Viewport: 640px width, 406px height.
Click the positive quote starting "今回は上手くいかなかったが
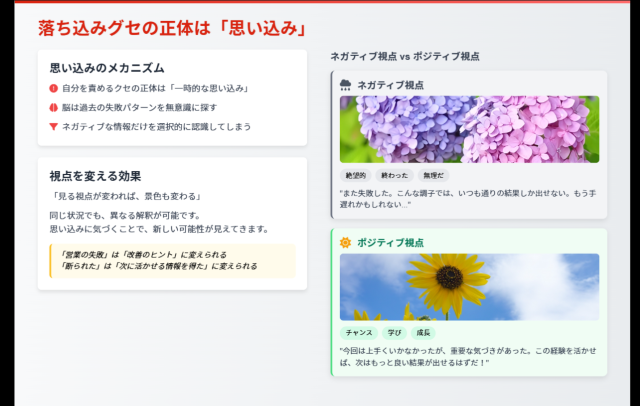(468, 356)
